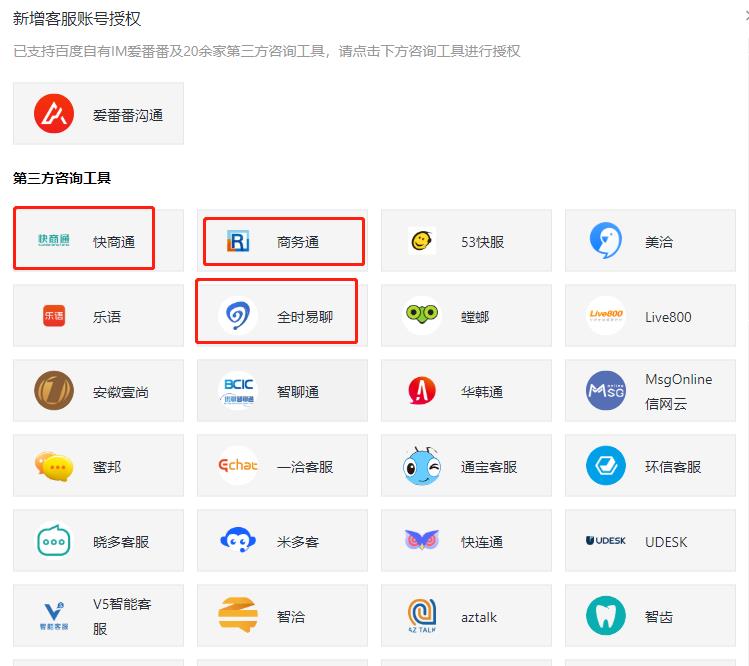
Task: Choose the 环信客服 label
Action: tap(673, 467)
